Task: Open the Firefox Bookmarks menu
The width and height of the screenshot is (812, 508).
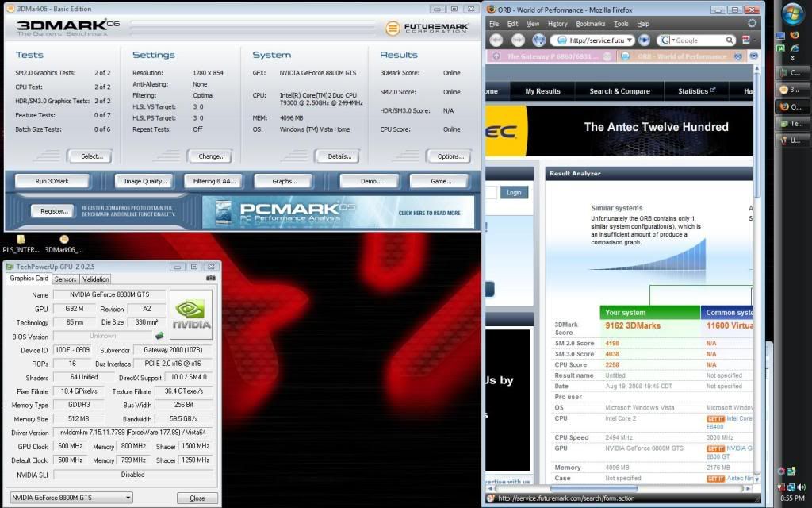Action: tap(590, 24)
